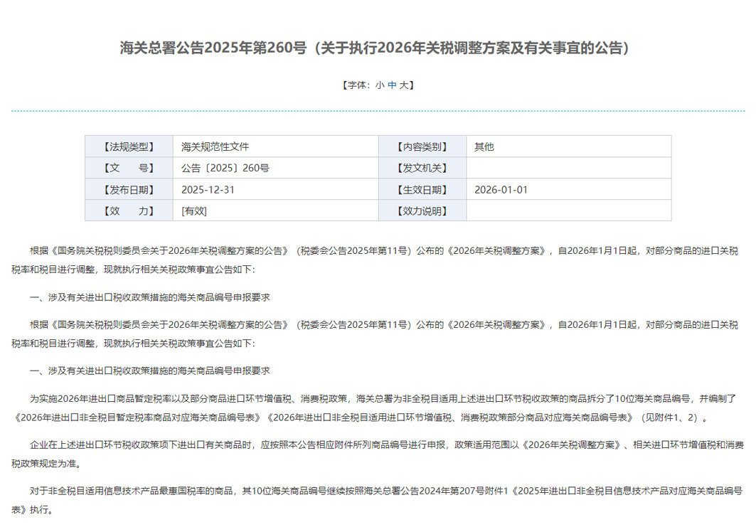This screenshot has width=756, height=532.
Task: Select the 中 font size option
Action: (x=390, y=85)
